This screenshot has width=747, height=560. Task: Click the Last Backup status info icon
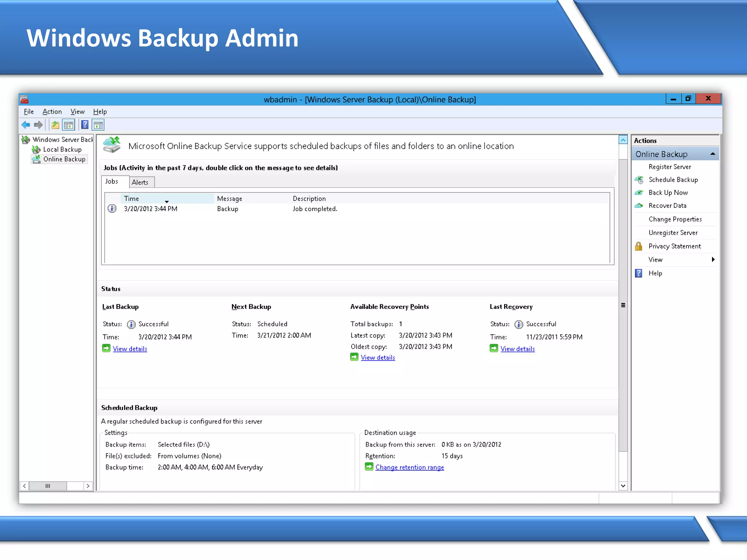pyautogui.click(x=131, y=324)
